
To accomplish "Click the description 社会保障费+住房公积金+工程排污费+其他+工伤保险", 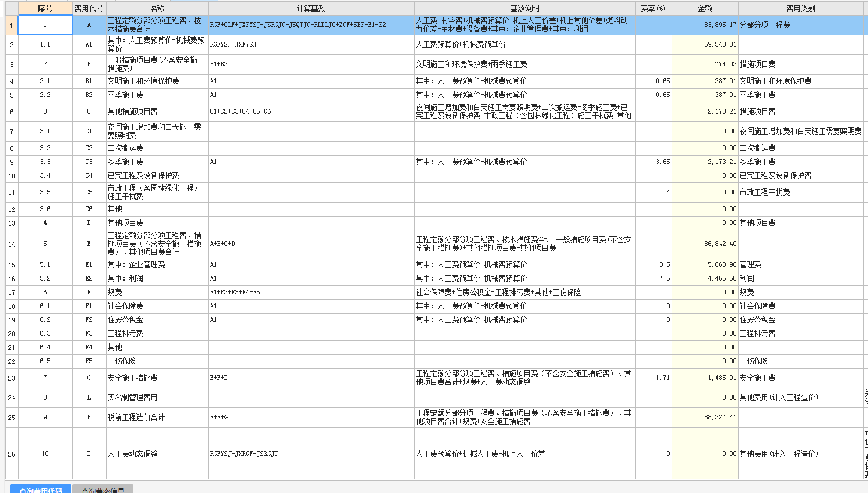I will point(525,293).
